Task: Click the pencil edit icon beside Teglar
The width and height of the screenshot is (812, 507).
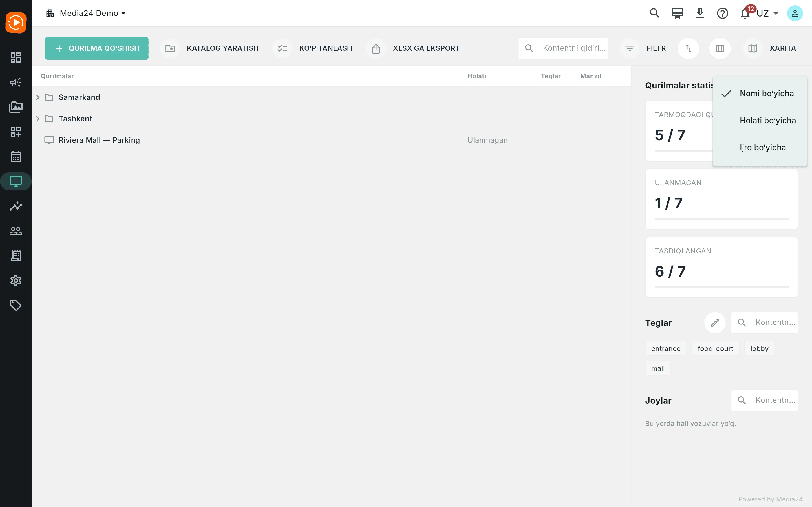Action: click(x=715, y=323)
